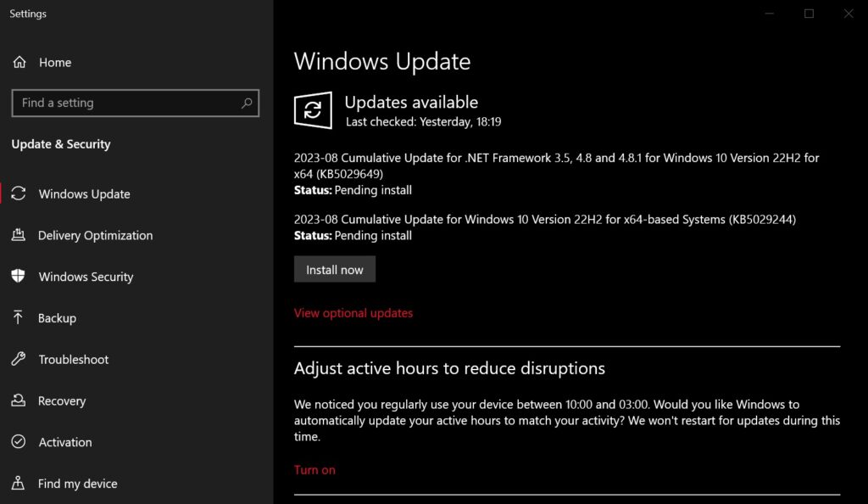Screen dimensions: 868x504
Task: Click the Activation checkmark circle icon
Action: pos(19,441)
